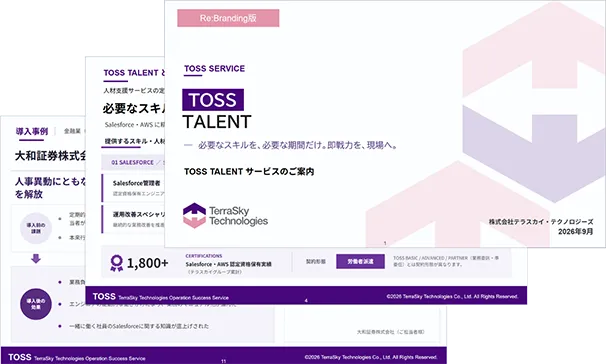Click the purple down arrow icon
Screen dimensions: 606x364
point(36,259)
